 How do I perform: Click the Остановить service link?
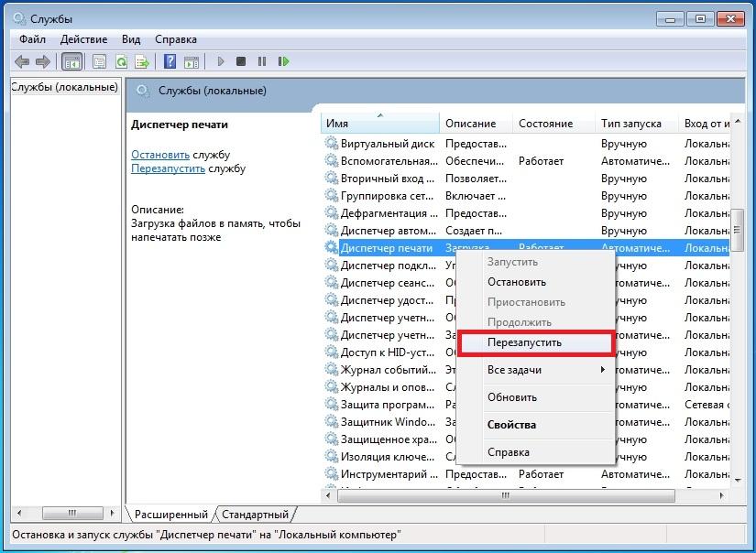click(159, 155)
